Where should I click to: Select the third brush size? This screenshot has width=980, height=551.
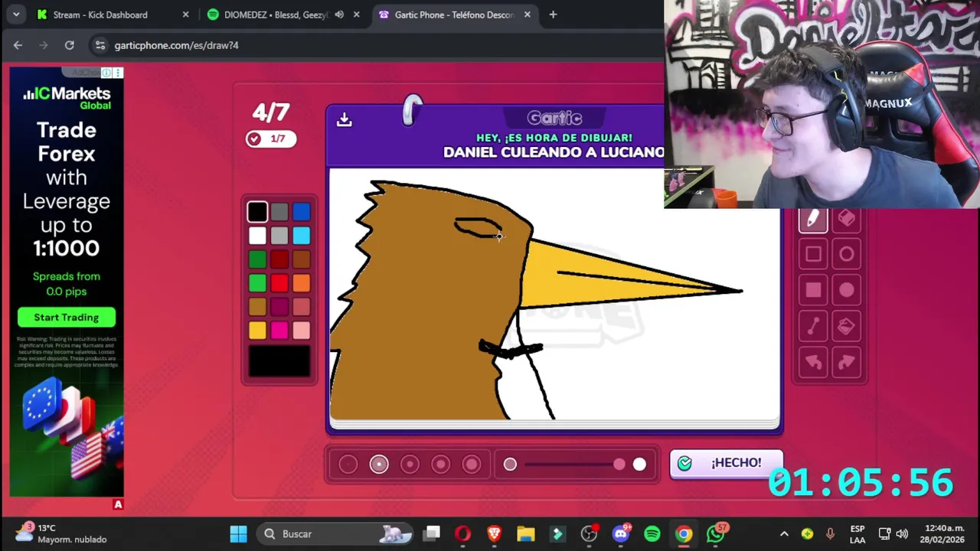point(410,465)
